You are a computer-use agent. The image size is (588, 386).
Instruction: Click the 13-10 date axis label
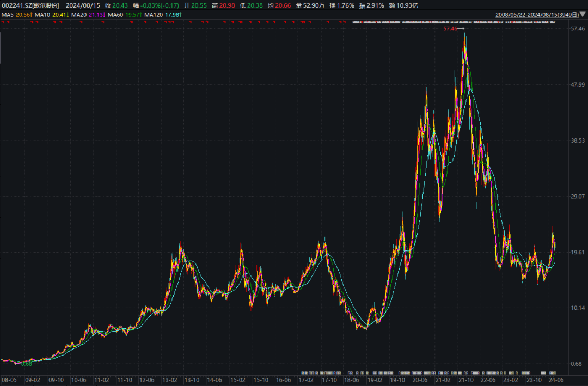(192, 380)
